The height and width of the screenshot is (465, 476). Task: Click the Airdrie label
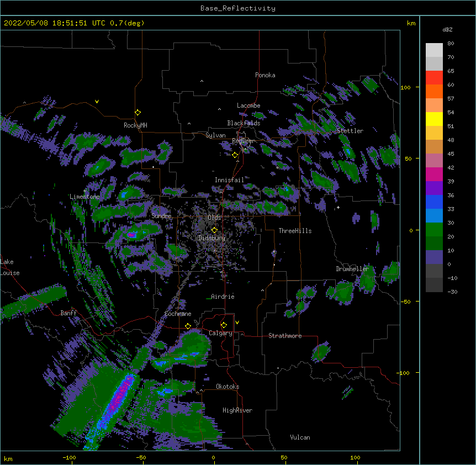tap(223, 297)
